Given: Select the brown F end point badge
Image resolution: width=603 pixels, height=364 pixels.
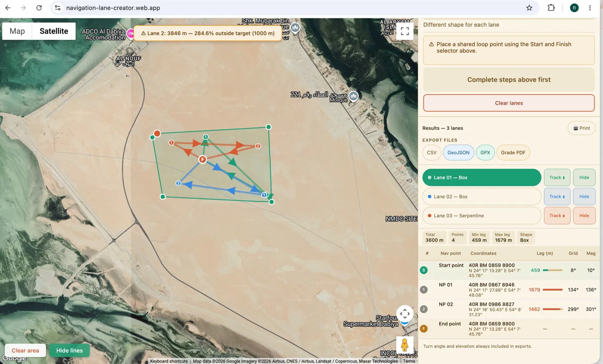Looking at the screenshot, I should pyautogui.click(x=424, y=329).
